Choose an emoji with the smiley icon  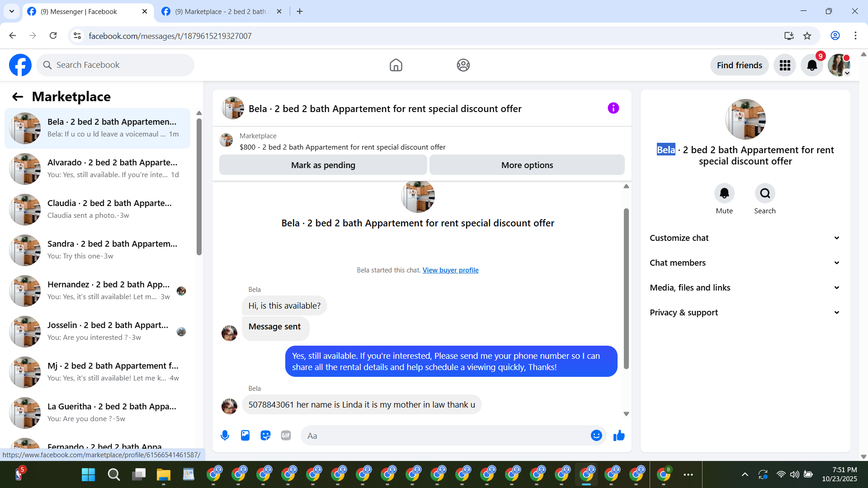pos(596,436)
